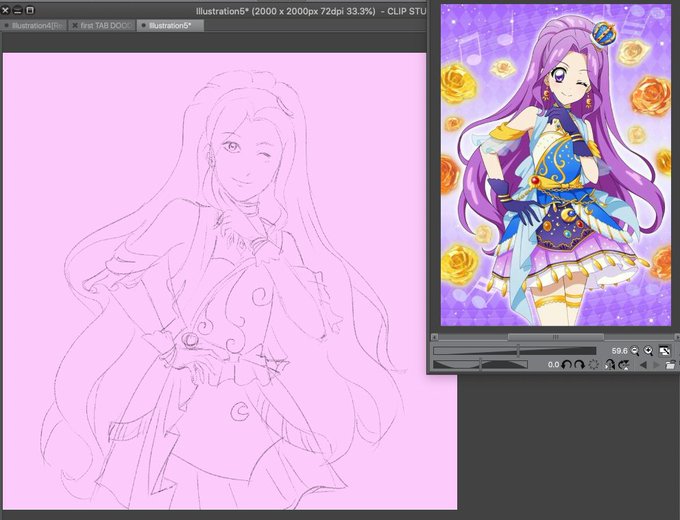Maximize the Clip Studio window
680x520 pixels.
[x=29, y=10]
